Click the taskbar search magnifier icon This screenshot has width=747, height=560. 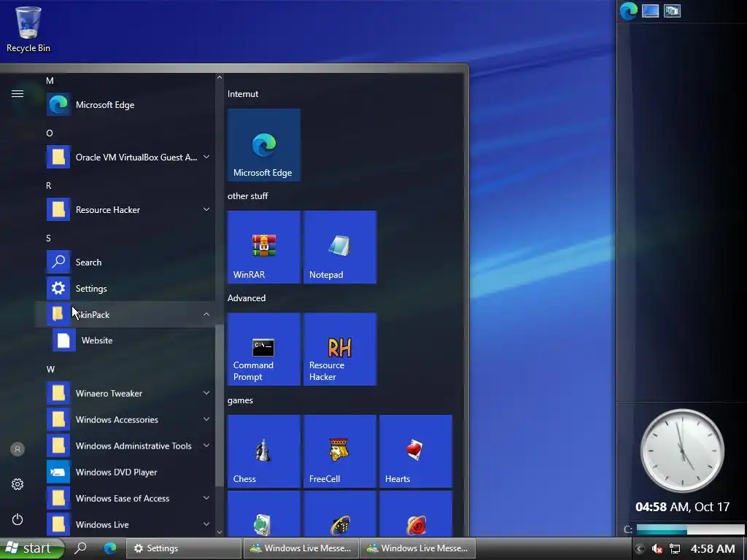point(80,548)
